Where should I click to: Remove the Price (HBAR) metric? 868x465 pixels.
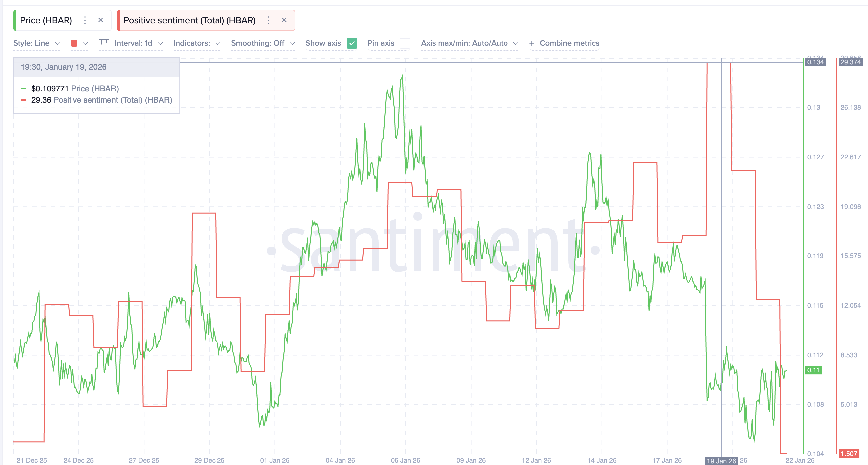101,20
